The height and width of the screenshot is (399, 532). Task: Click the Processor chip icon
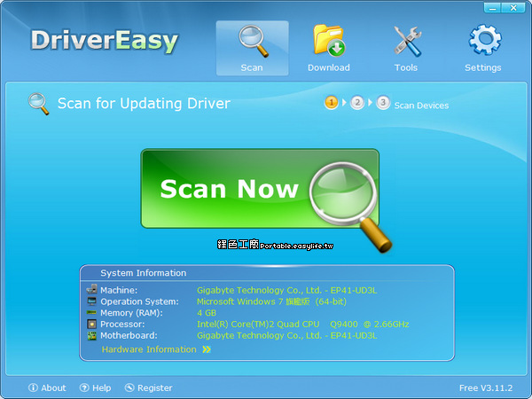(x=91, y=324)
